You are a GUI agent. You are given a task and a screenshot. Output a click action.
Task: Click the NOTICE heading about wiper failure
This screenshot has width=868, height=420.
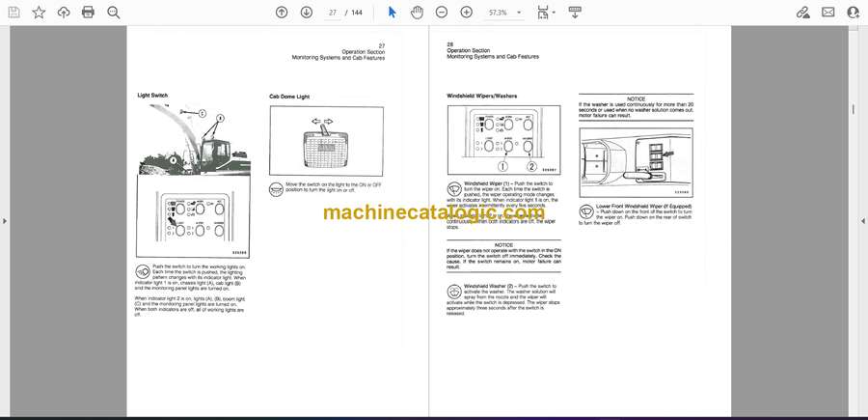point(503,245)
